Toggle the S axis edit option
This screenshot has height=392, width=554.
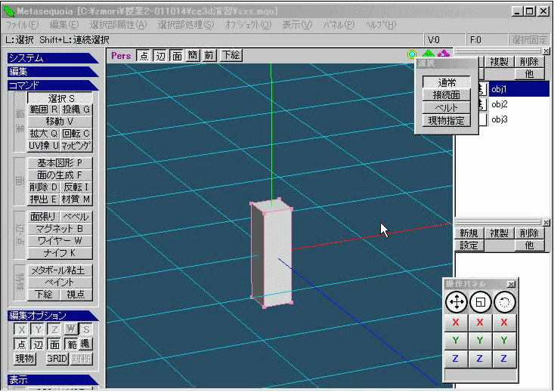point(86,329)
